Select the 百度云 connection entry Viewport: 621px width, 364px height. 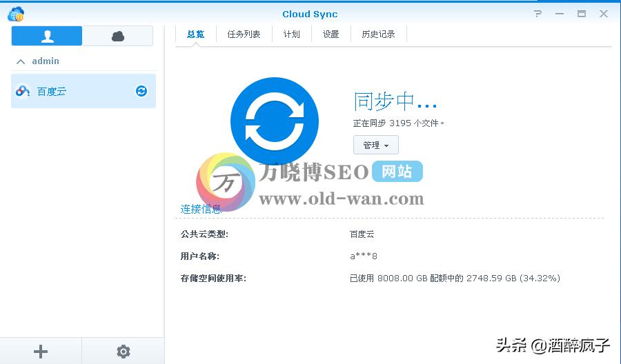[83, 91]
